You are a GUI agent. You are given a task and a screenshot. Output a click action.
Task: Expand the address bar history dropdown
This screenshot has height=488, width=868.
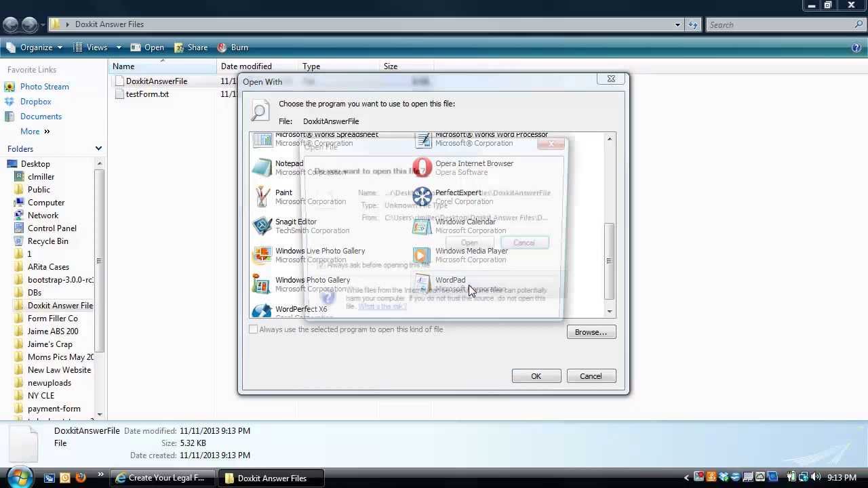coord(677,24)
